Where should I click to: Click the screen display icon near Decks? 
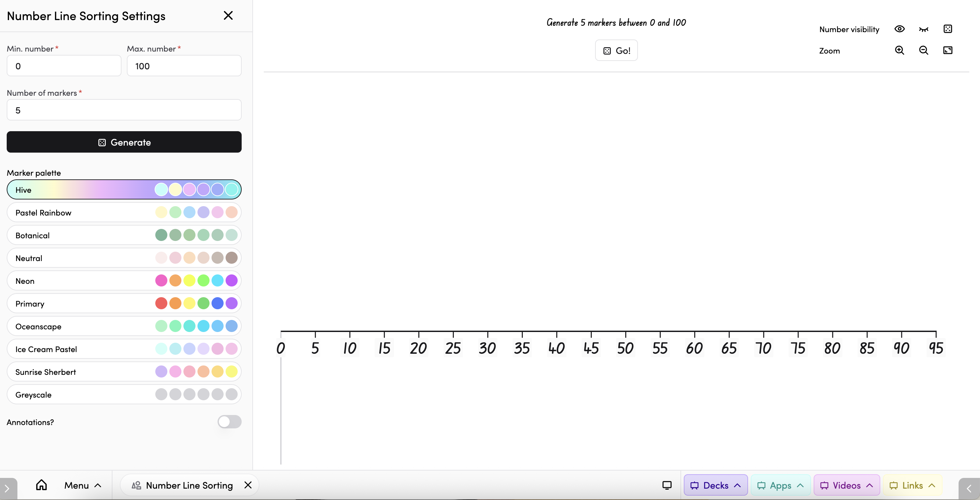click(667, 485)
